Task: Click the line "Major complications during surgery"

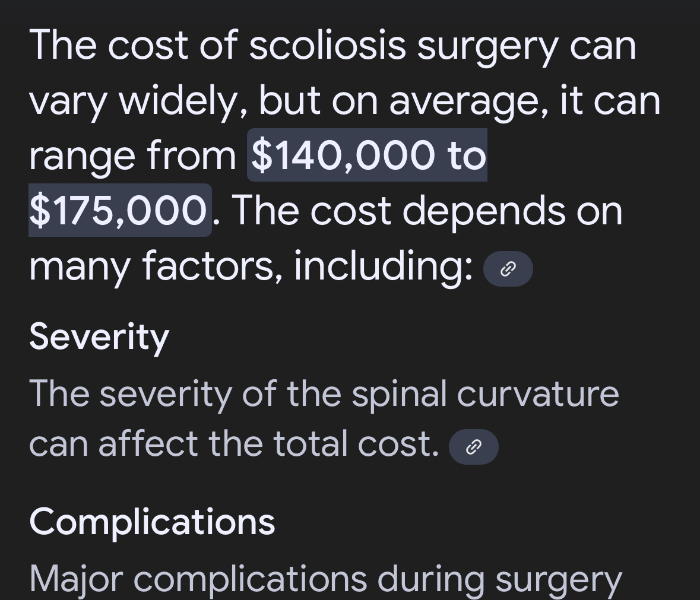Action: pos(325,579)
